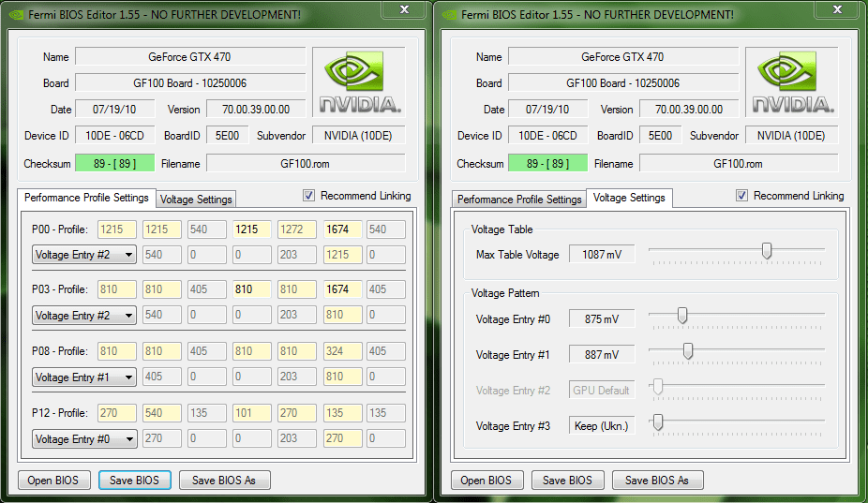This screenshot has width=868, height=503.
Task: Click the Max Table Voltage slider handle
Action: point(767,251)
